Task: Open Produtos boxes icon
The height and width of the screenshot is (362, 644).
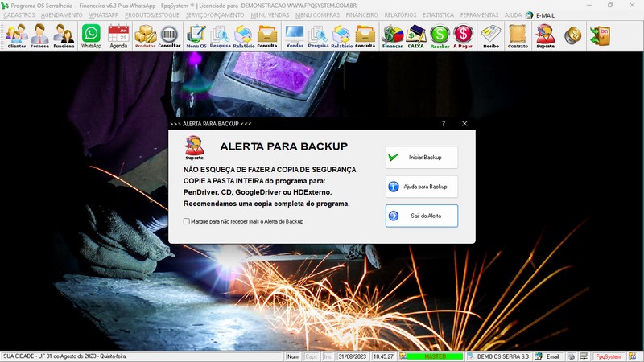Action: [145, 35]
